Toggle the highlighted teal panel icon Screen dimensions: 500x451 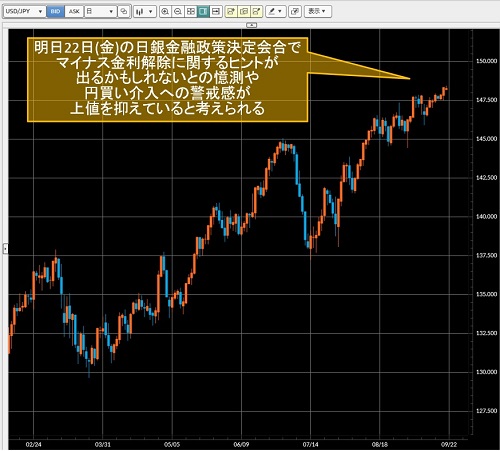pos(203,11)
